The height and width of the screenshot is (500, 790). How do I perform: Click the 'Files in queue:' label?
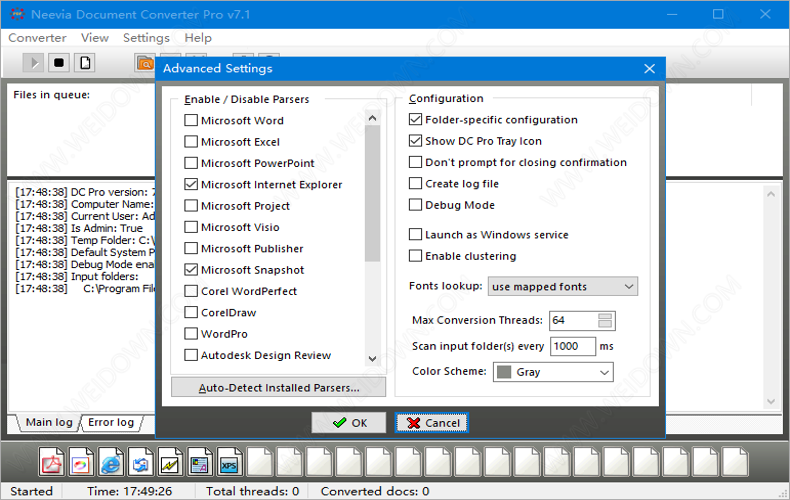[x=51, y=95]
